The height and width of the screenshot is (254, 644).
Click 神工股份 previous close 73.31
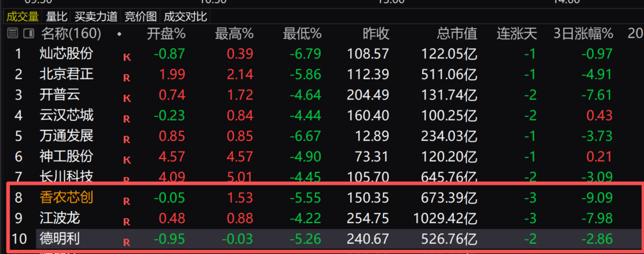[x=371, y=157]
